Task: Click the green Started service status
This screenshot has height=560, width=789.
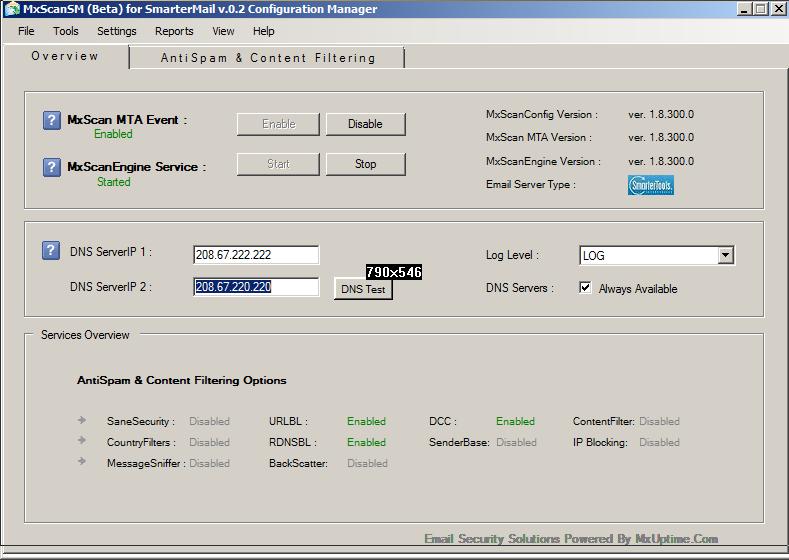Action: (x=114, y=182)
